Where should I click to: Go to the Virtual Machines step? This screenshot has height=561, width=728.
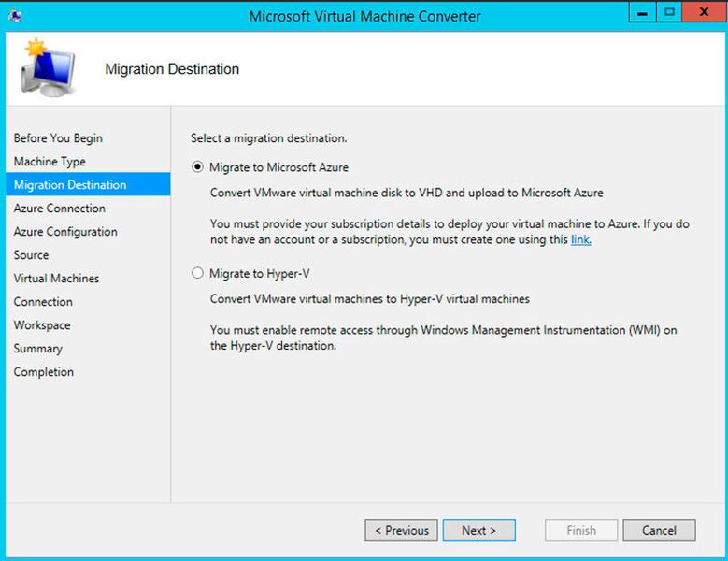pyautogui.click(x=56, y=279)
